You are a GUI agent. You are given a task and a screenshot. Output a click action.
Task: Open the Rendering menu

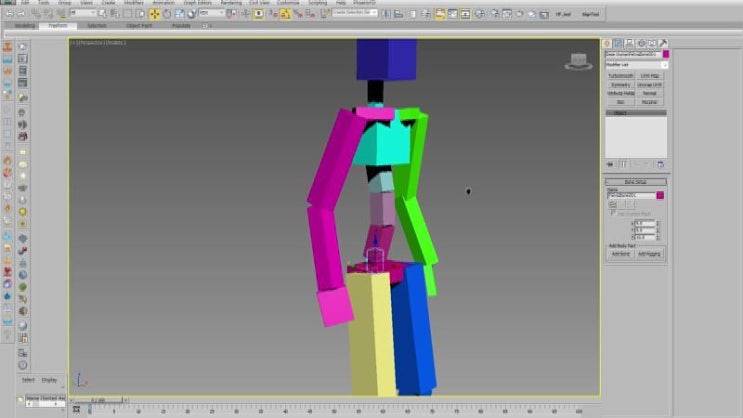[231, 2]
